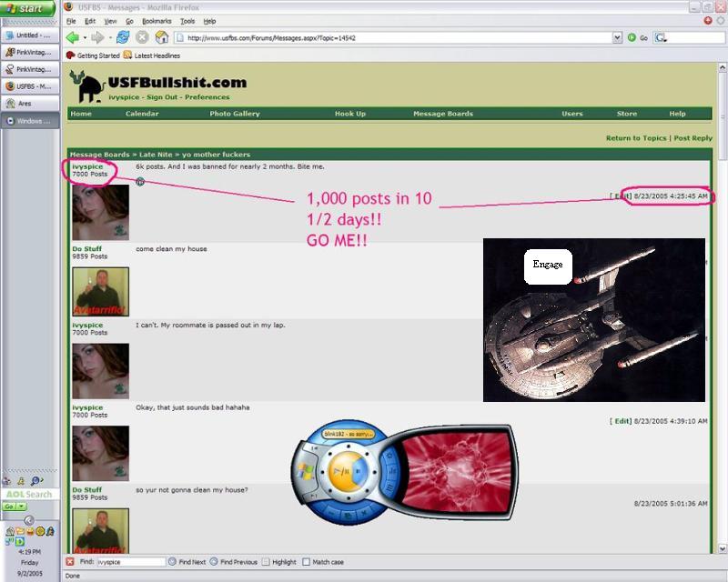The width and height of the screenshot is (728, 582).
Task: Open the Back button history dropdown
Action: pyautogui.click(x=85, y=38)
